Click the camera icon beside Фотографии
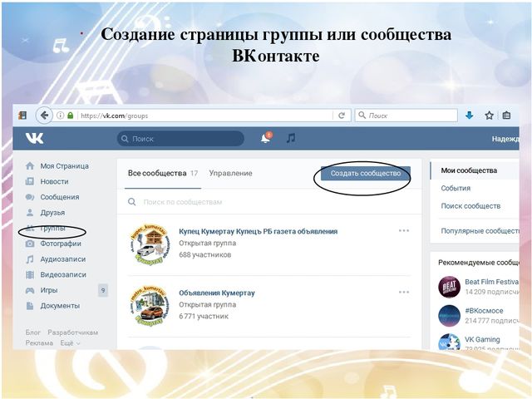The height and width of the screenshot is (399, 532). tap(30, 244)
